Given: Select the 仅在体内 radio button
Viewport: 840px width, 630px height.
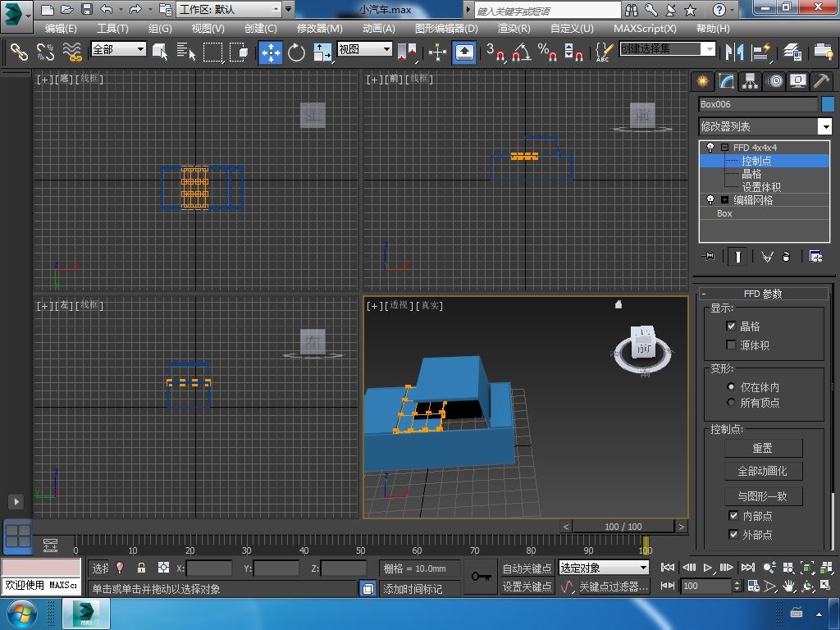Looking at the screenshot, I should [x=731, y=387].
